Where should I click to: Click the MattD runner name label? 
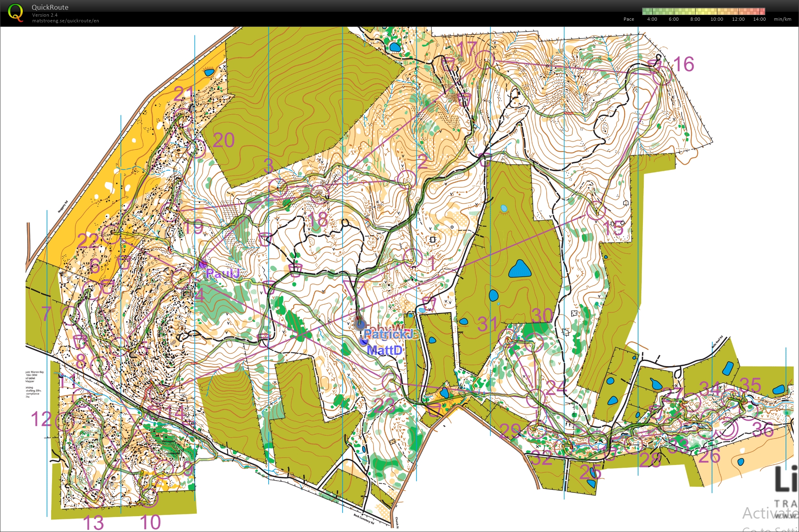pyautogui.click(x=384, y=350)
